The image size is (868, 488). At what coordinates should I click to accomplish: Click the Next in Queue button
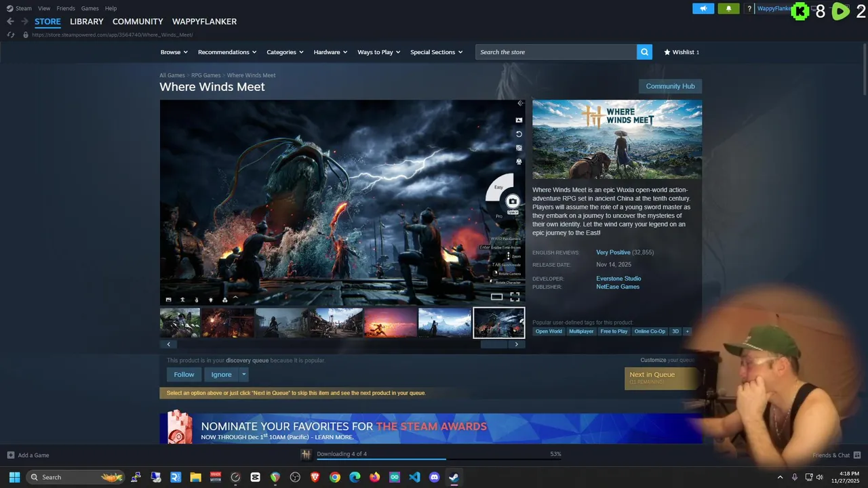point(661,378)
